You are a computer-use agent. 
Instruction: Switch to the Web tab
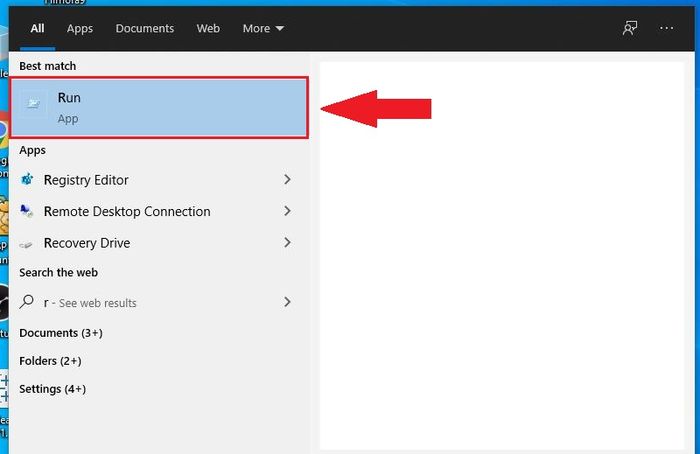click(208, 29)
